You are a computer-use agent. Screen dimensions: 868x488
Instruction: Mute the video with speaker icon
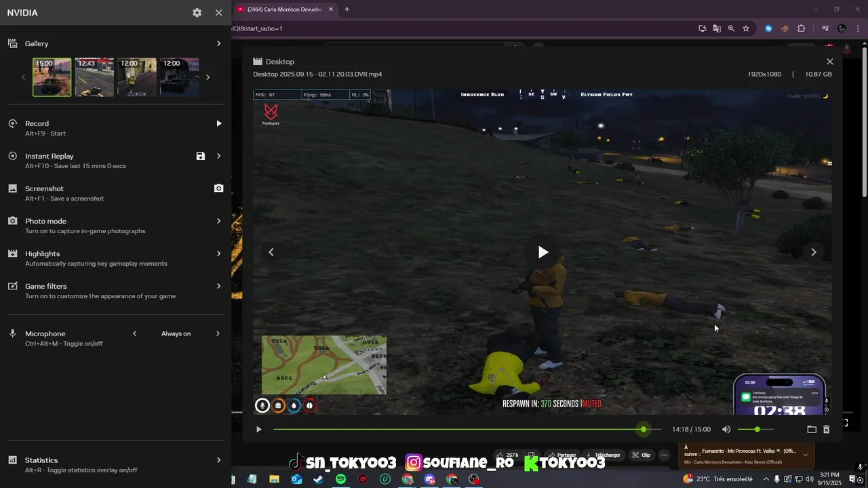tap(726, 429)
